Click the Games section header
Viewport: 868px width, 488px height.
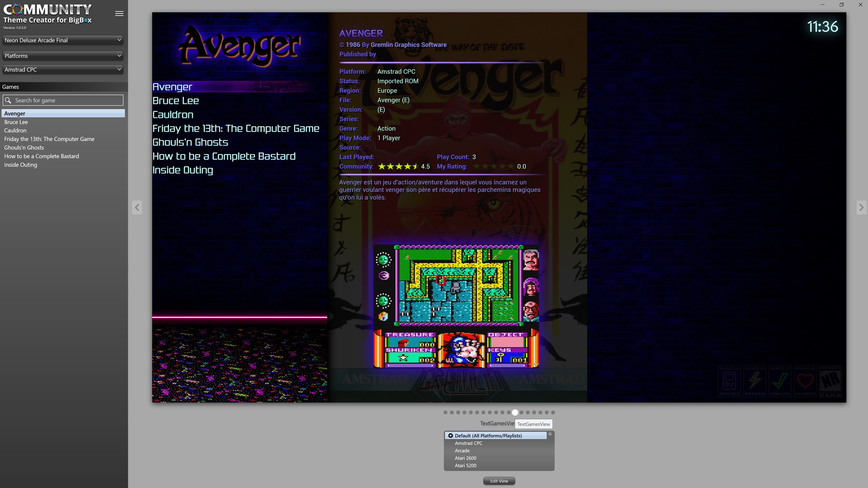pos(64,87)
